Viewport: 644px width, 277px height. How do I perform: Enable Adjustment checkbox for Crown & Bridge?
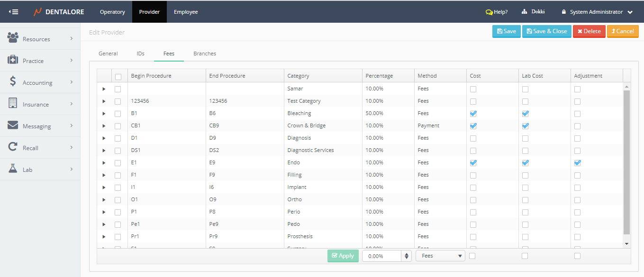[577, 126]
